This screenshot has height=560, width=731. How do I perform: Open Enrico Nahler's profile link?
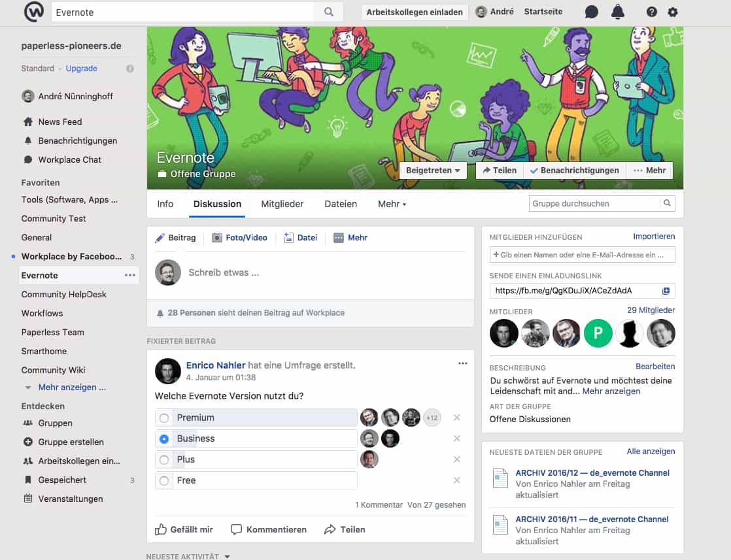click(215, 365)
